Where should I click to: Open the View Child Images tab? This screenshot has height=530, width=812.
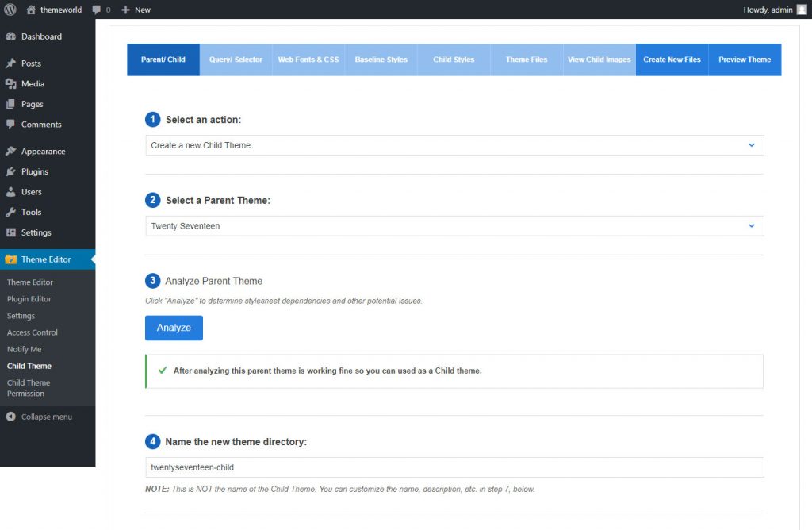pos(599,60)
